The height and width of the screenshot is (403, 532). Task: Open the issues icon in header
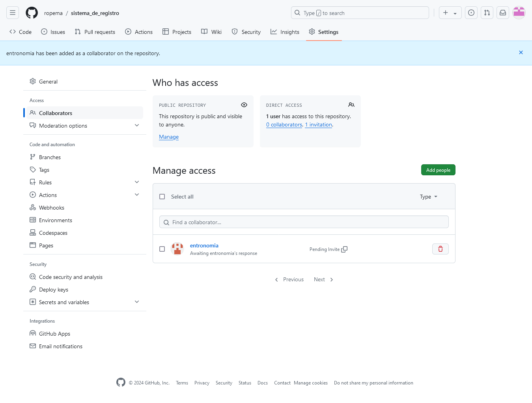471,13
